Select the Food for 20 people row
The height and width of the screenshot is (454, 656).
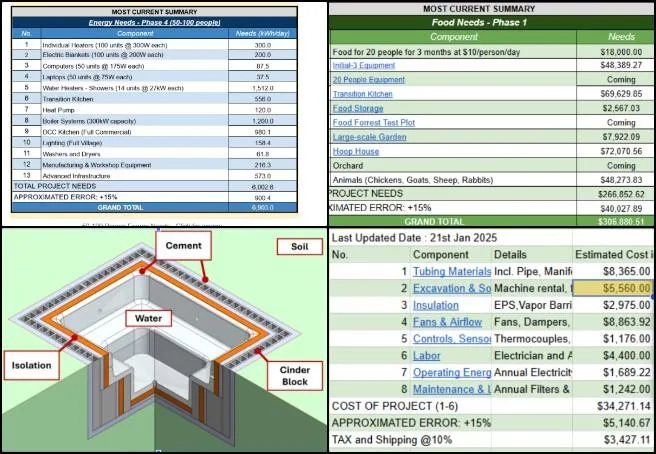tap(492, 52)
